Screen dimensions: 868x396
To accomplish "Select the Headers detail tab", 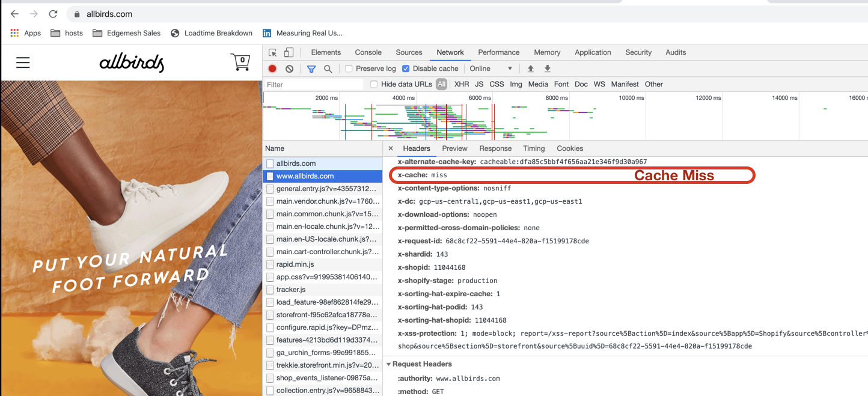I will (x=417, y=148).
